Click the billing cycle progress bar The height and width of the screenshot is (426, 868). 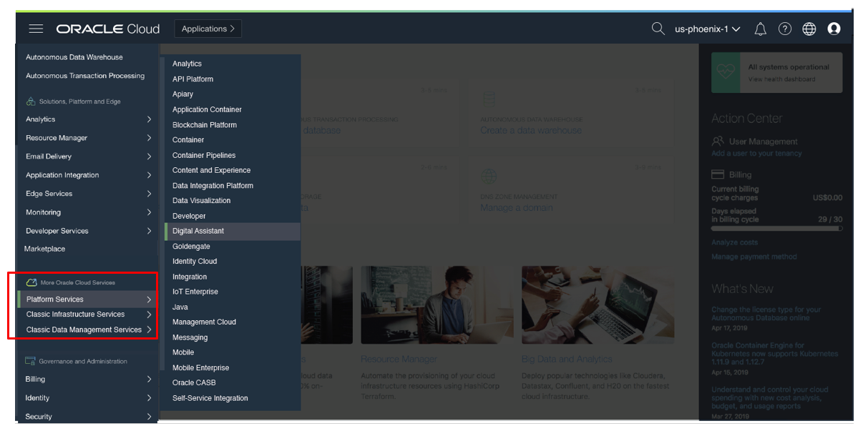[x=776, y=229]
